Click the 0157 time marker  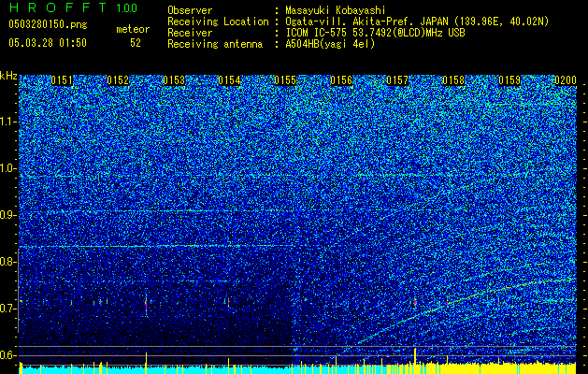coord(397,80)
